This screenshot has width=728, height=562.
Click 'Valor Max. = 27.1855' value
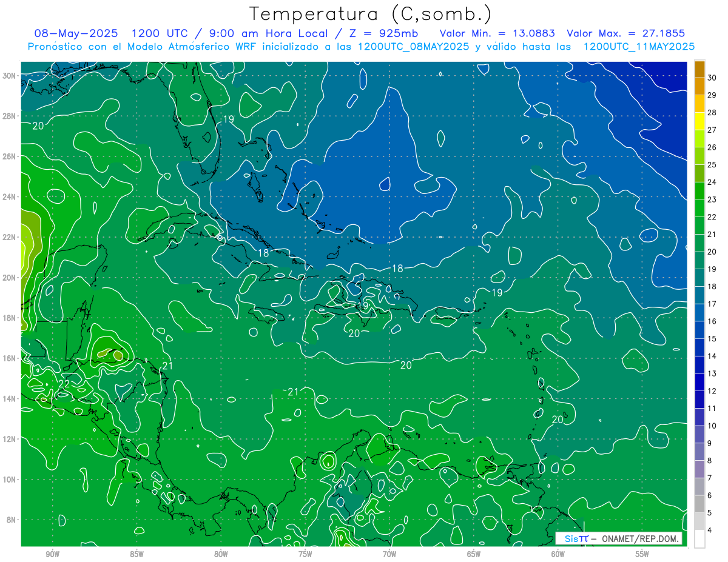[626, 33]
